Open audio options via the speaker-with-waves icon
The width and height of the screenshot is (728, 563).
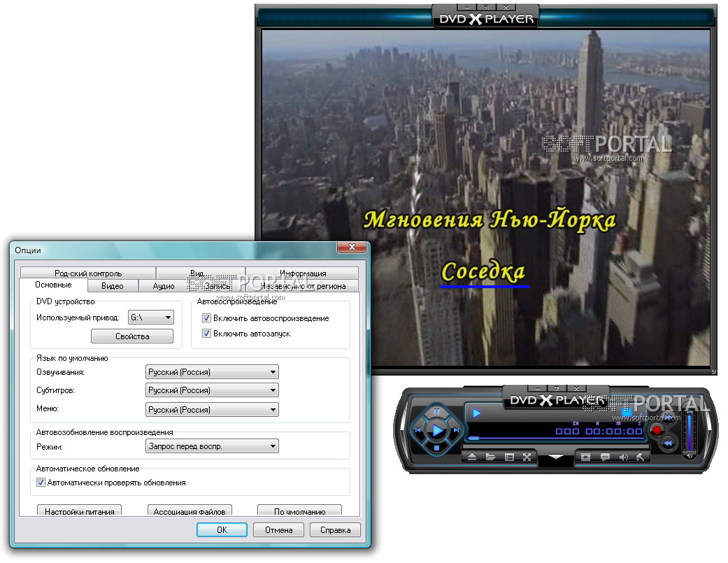[x=623, y=457]
